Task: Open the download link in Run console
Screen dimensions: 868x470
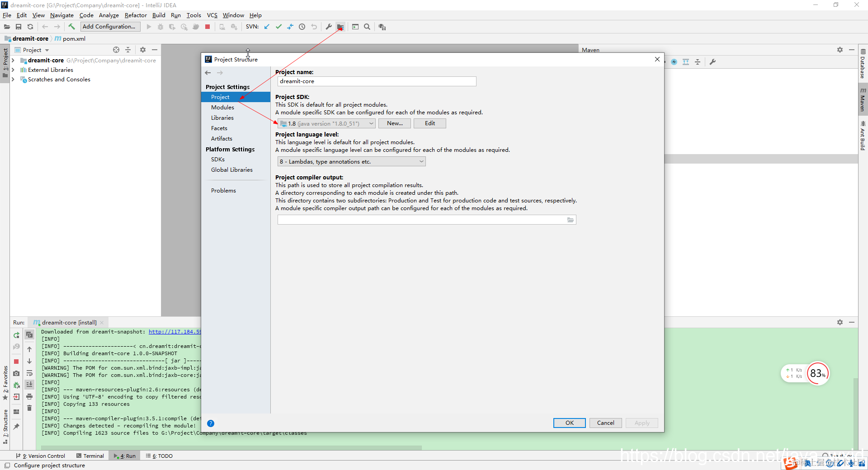Action: [x=175, y=332]
